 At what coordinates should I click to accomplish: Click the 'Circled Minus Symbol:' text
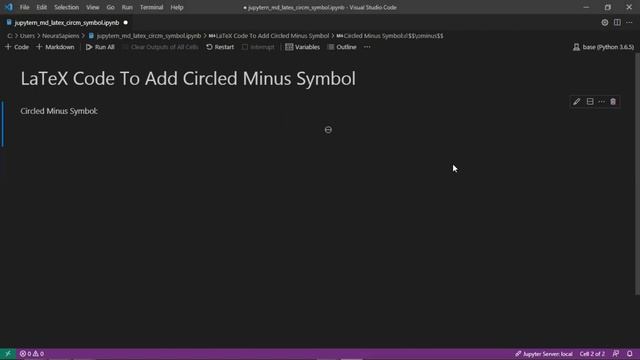coord(59,111)
